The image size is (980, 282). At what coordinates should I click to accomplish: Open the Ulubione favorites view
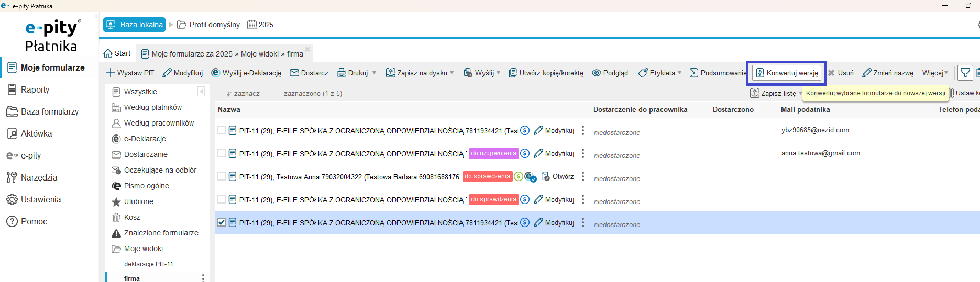click(138, 201)
